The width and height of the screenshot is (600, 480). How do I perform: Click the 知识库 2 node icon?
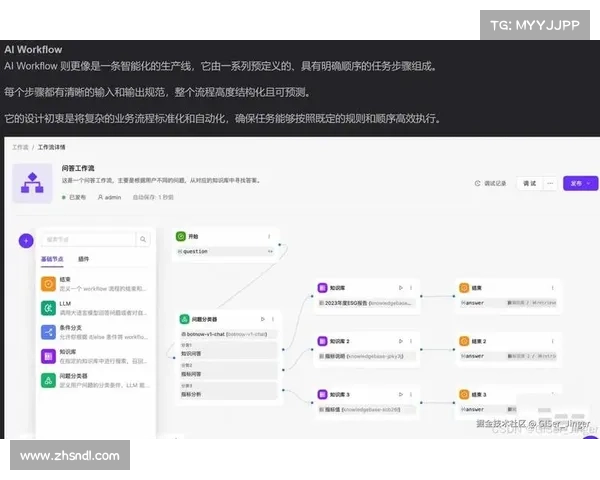click(x=323, y=341)
